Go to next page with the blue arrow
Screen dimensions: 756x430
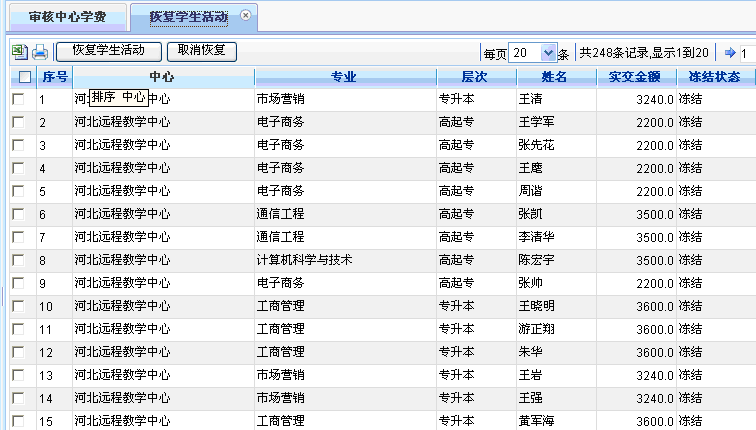tap(730, 53)
